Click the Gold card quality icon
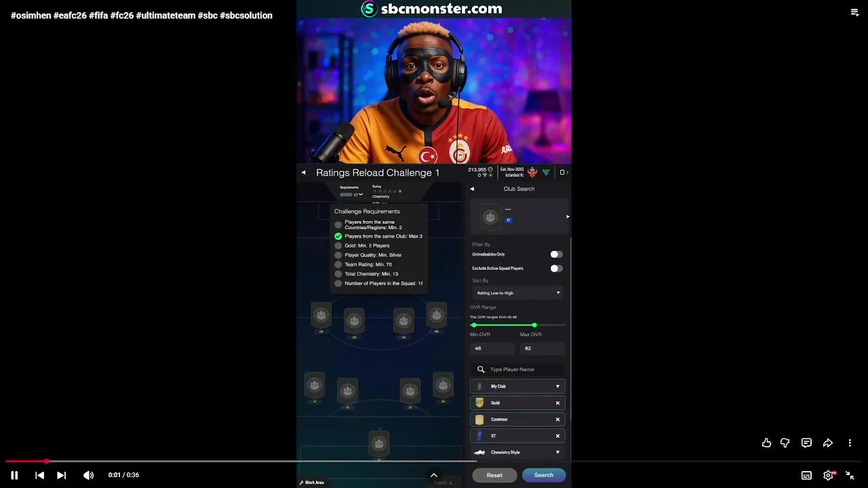Viewport: 868px width, 488px height. point(479,403)
